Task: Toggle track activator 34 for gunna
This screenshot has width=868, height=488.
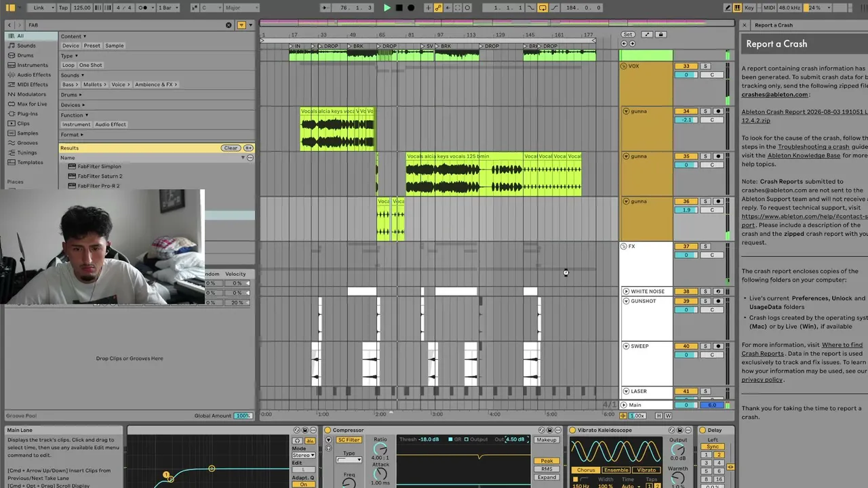Action: [x=686, y=111]
